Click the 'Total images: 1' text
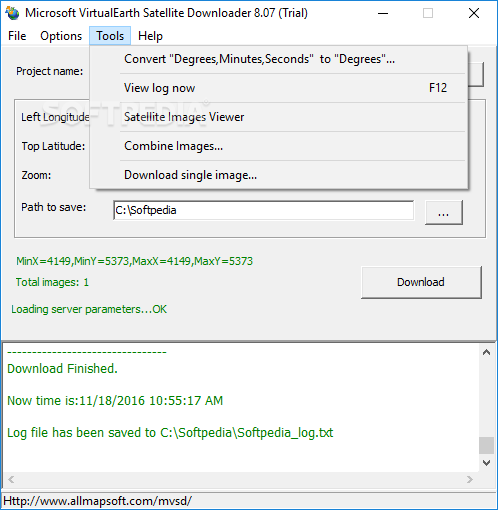Image resolution: width=498 pixels, height=510 pixels. pyautogui.click(x=52, y=282)
